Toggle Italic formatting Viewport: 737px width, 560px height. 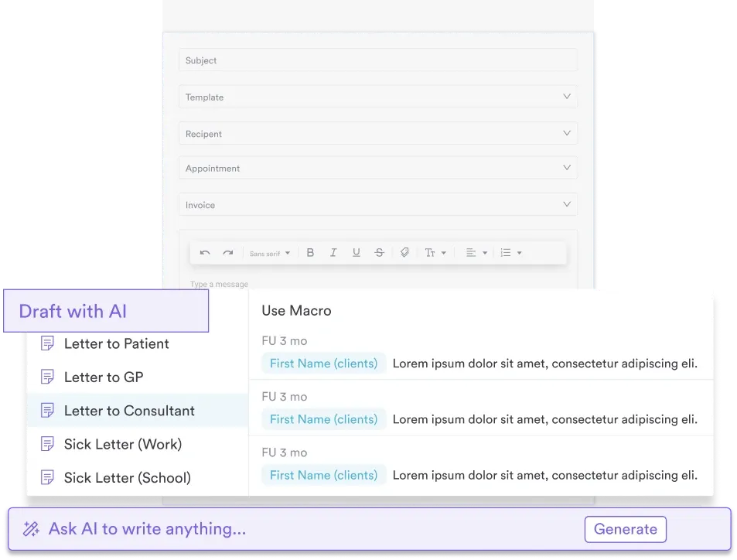click(333, 252)
